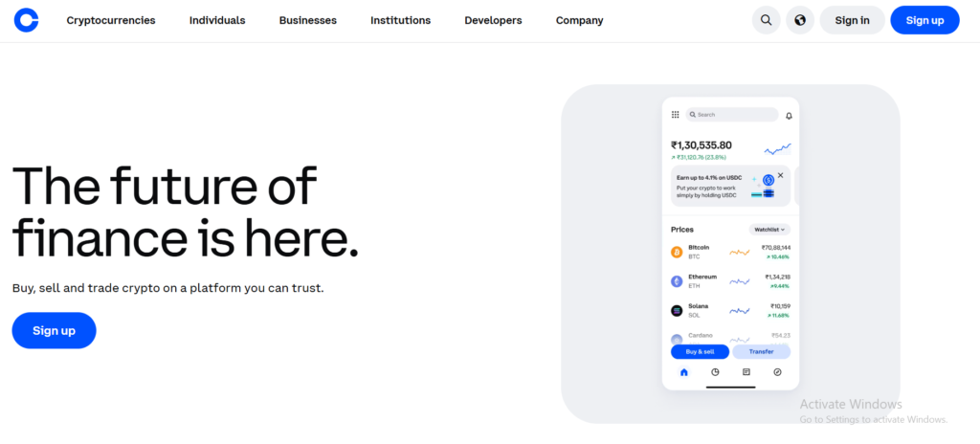Click the Sign in button

pyautogui.click(x=853, y=20)
